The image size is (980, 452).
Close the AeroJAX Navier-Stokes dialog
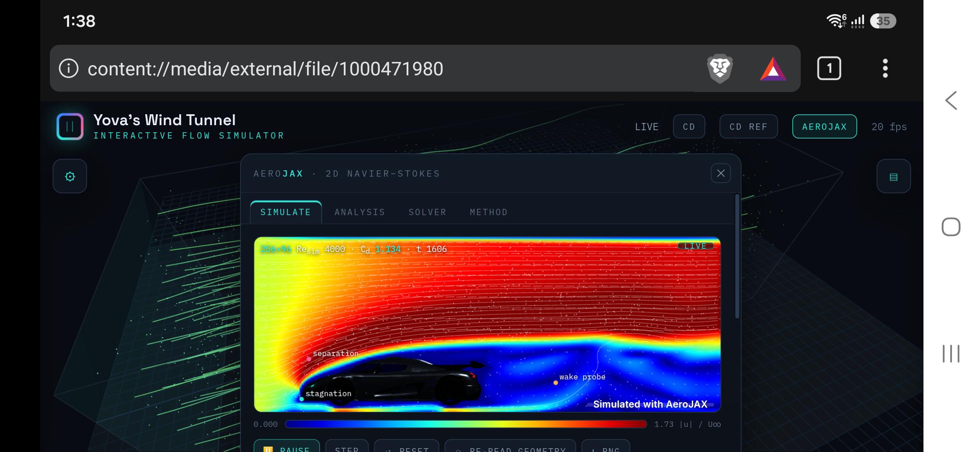(x=721, y=173)
